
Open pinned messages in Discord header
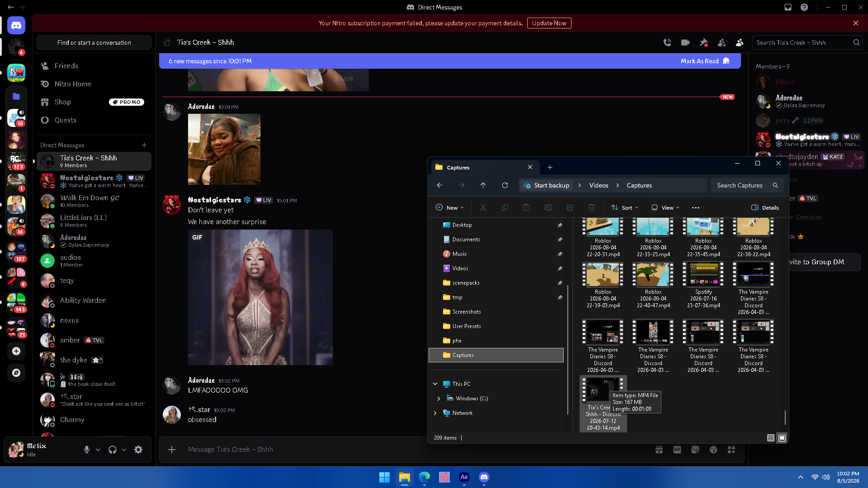click(703, 42)
